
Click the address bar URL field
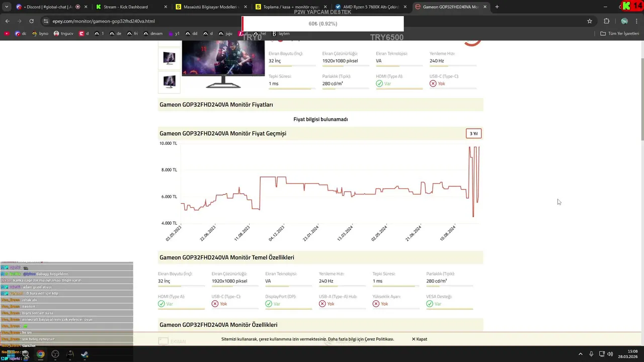141,21
